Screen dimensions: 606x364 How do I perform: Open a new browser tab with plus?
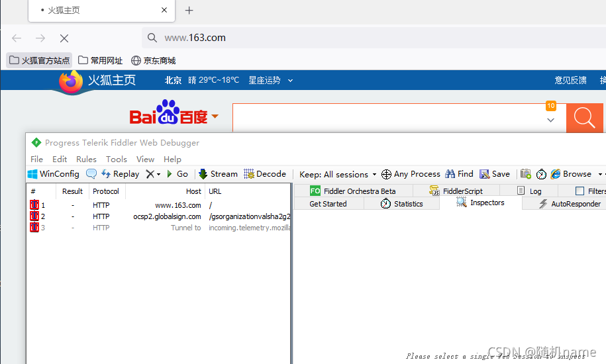(x=189, y=11)
